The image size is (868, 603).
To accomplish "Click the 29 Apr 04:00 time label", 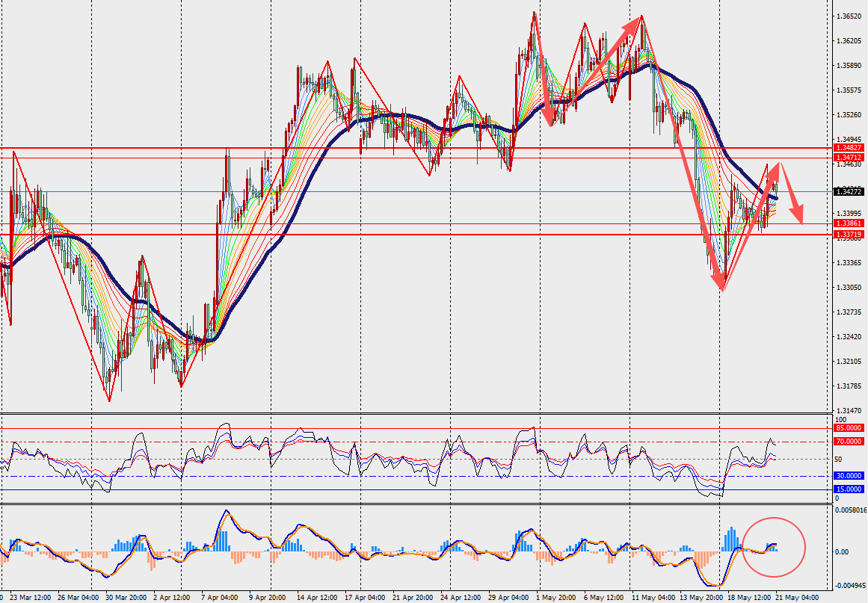I will (508, 598).
